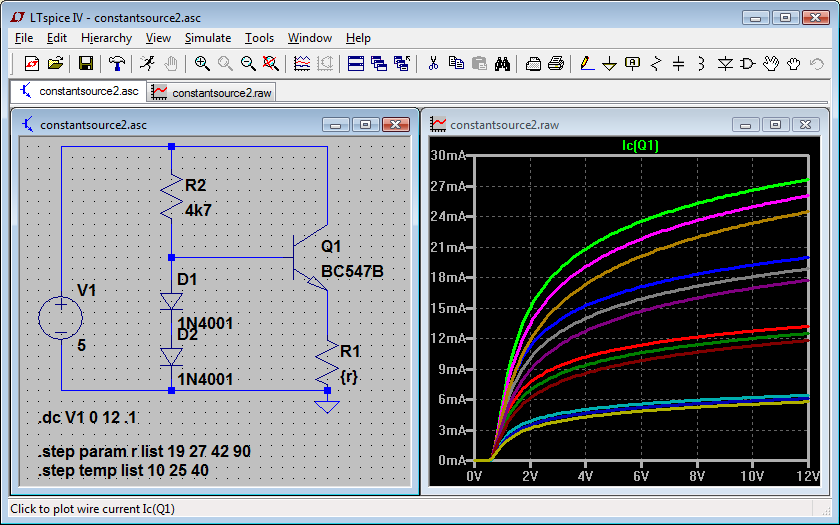Print using the printer icon

(556, 64)
